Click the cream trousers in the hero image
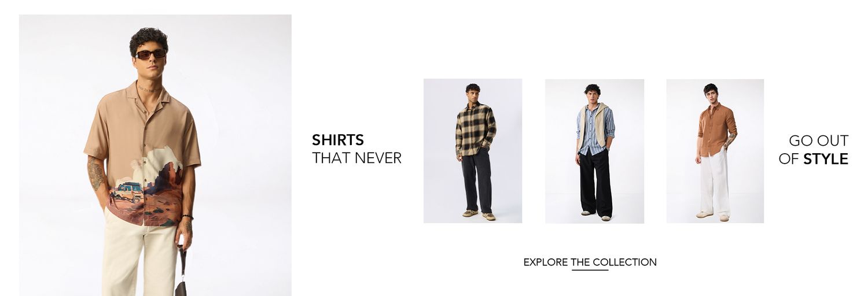 point(139,254)
